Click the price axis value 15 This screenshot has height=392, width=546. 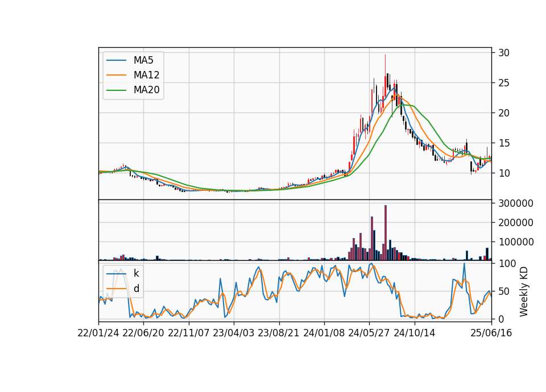[x=504, y=143]
